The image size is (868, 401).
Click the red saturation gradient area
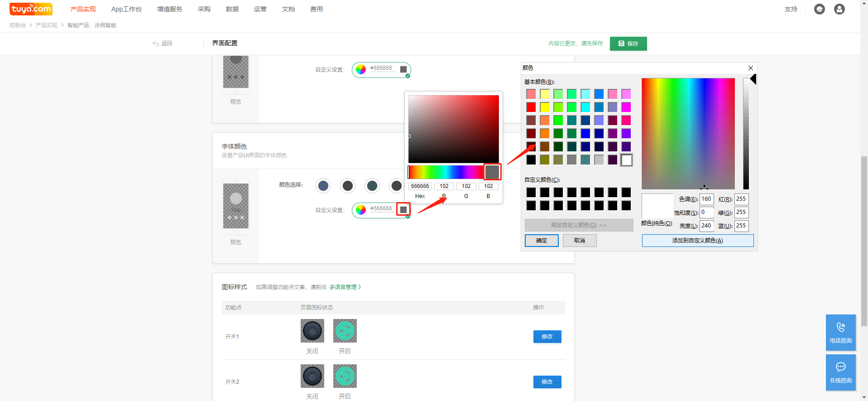pyautogui.click(x=454, y=129)
